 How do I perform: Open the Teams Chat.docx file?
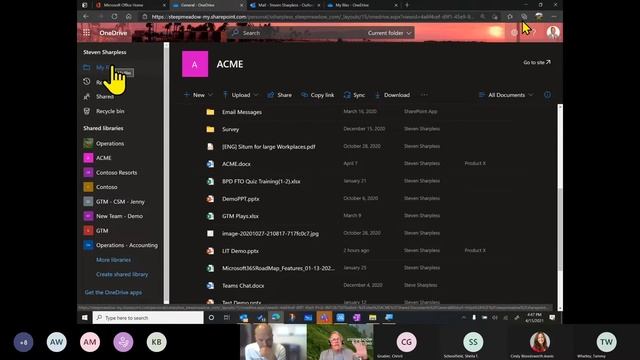[x=243, y=286]
